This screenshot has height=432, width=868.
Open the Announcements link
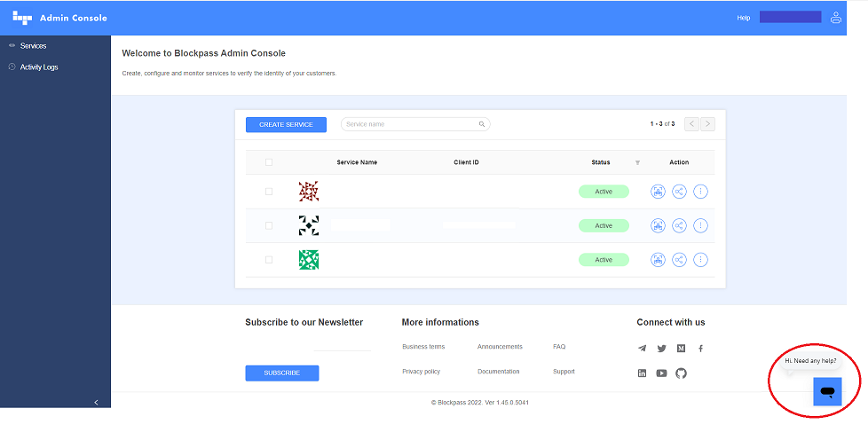[500, 347]
